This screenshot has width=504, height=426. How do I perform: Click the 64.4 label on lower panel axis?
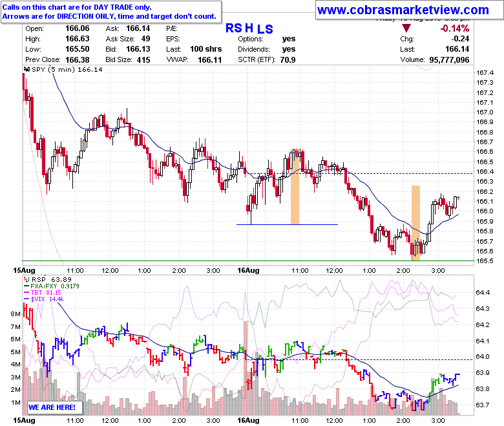point(483,292)
